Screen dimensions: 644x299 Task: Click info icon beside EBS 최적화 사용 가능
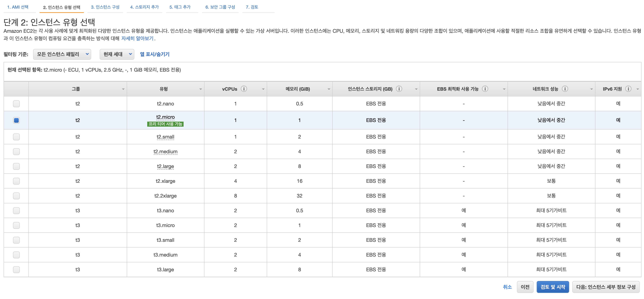pyautogui.click(x=485, y=89)
